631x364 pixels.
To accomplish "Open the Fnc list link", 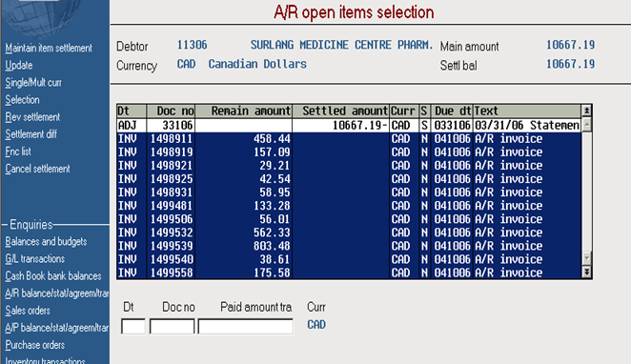I will click(x=18, y=152).
